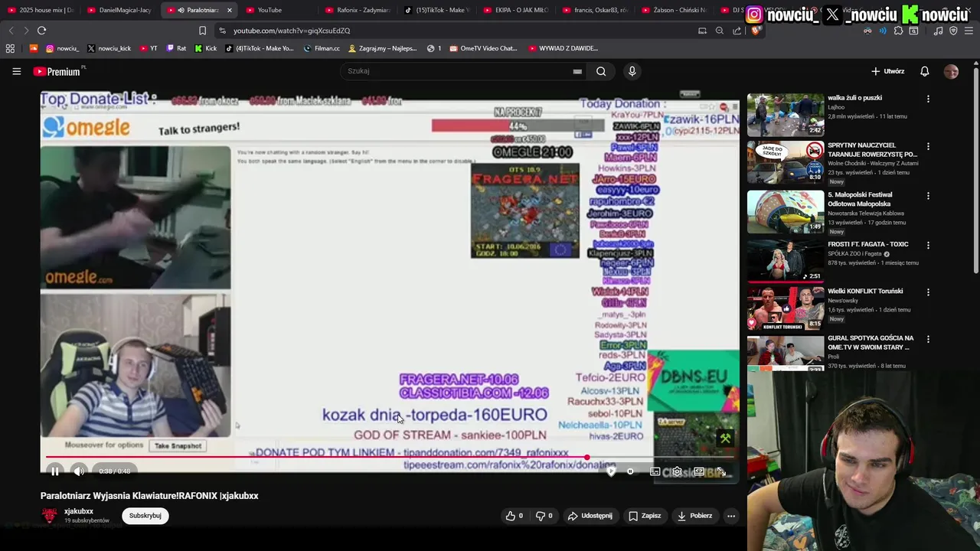Open the OmeTV Video Chat bookmark
Viewport: 980px width, 551px height.
click(483, 48)
